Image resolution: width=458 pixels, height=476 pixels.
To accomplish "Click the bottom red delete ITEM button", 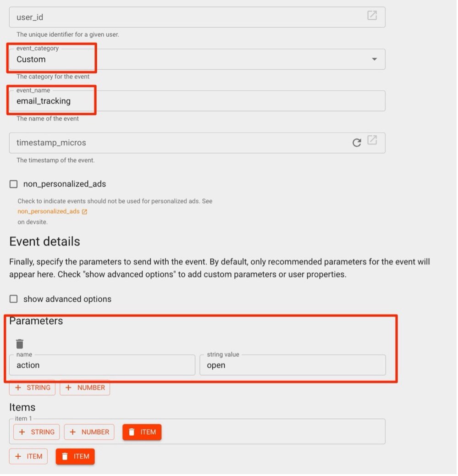I will [75, 456].
